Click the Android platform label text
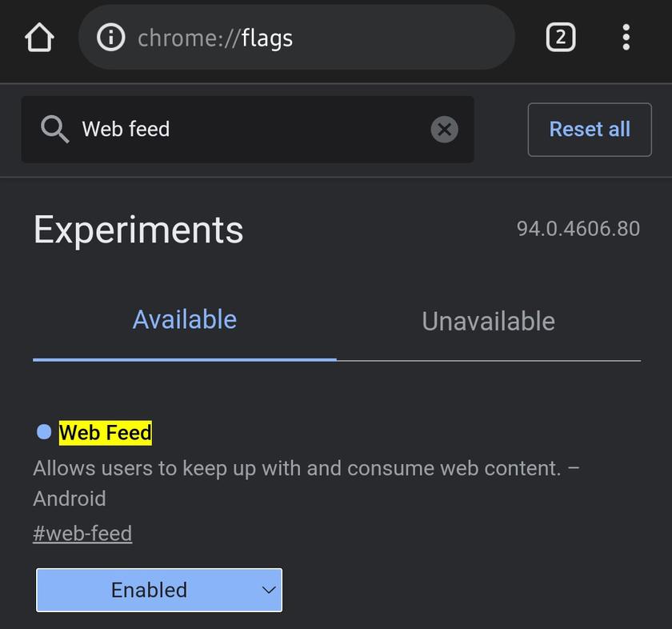This screenshot has height=629, width=672. click(x=70, y=499)
